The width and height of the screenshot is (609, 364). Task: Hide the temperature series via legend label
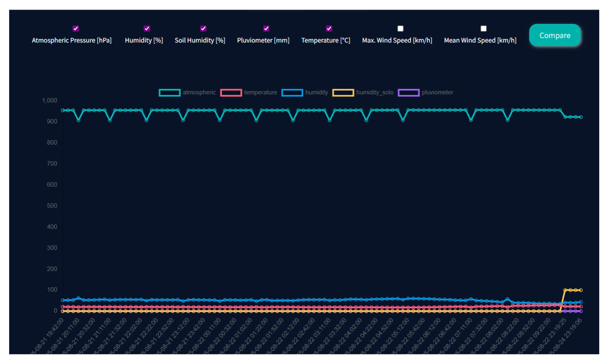(x=260, y=93)
